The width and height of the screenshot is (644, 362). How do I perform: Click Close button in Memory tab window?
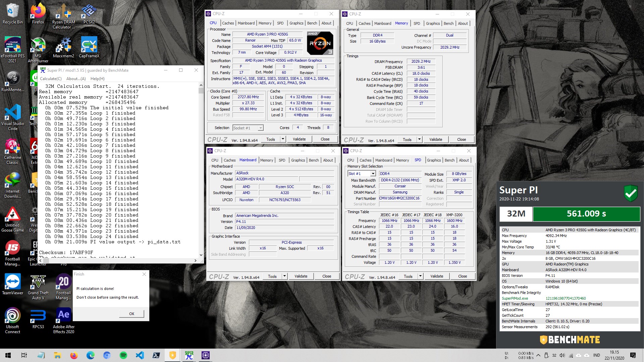[462, 139]
